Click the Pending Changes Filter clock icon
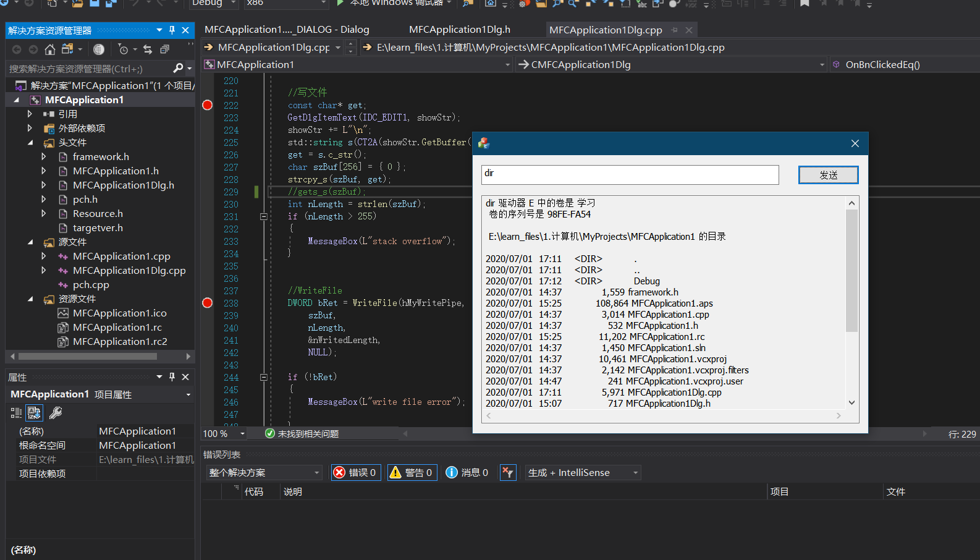Image resolution: width=980 pixels, height=560 pixels. pyautogui.click(x=123, y=49)
